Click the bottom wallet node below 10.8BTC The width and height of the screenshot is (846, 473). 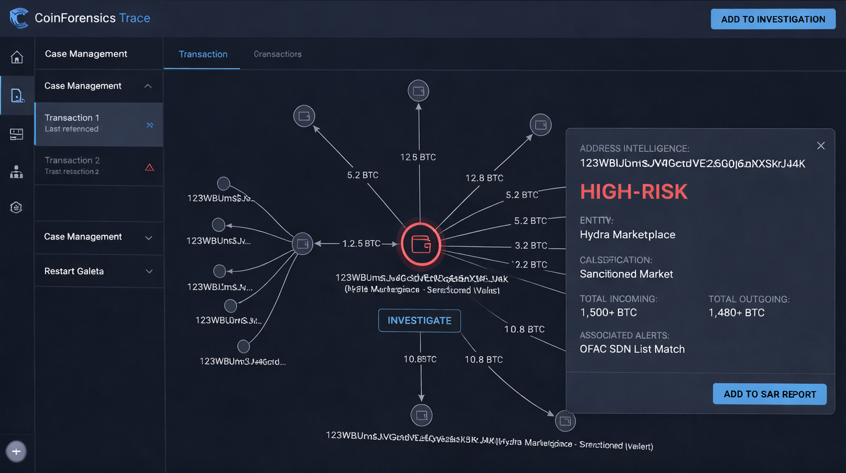click(421, 414)
